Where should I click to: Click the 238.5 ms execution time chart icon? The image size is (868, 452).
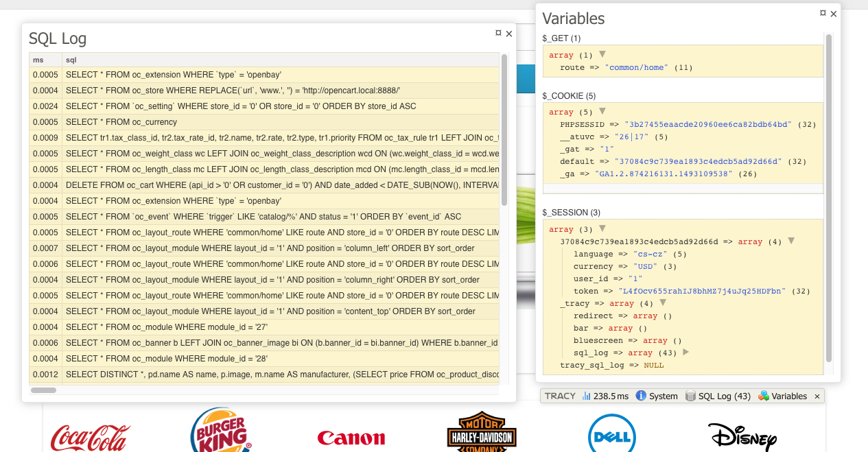pos(587,396)
